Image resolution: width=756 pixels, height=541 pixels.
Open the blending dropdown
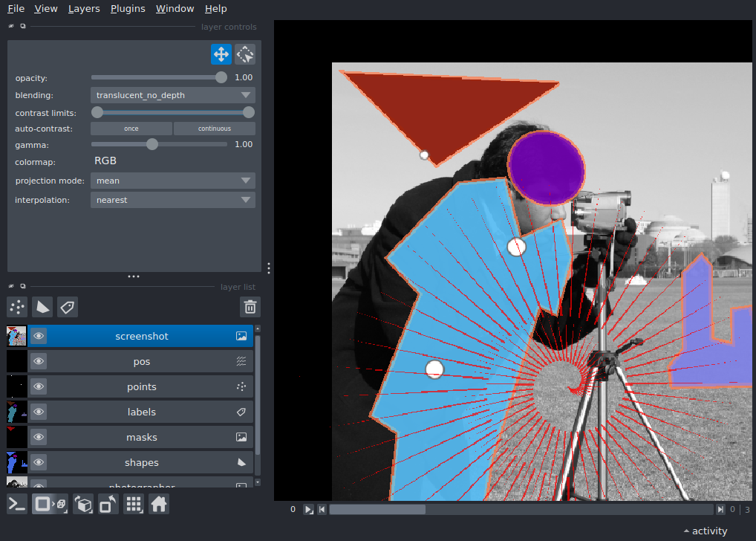pyautogui.click(x=172, y=95)
